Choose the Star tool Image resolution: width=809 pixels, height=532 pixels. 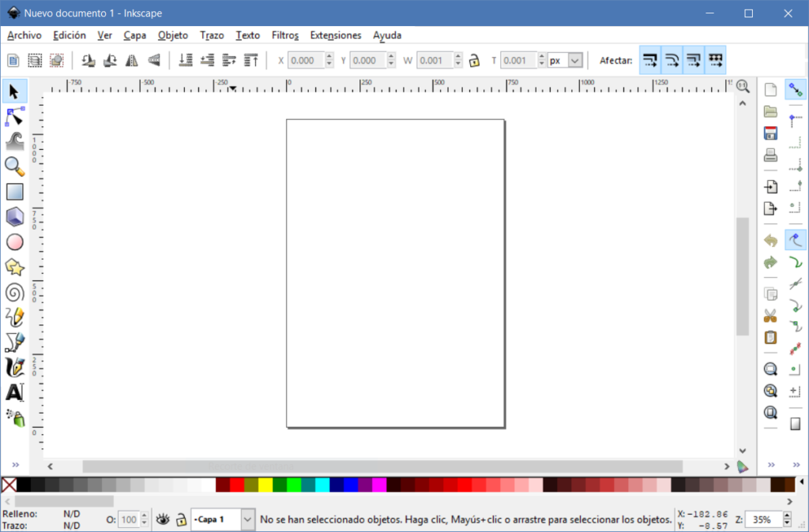[13, 267]
